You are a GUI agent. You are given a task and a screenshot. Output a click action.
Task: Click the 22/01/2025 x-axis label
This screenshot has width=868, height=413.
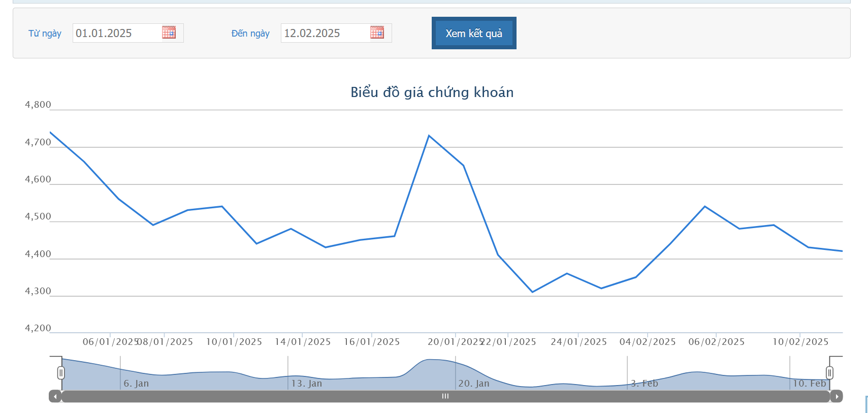508,342
